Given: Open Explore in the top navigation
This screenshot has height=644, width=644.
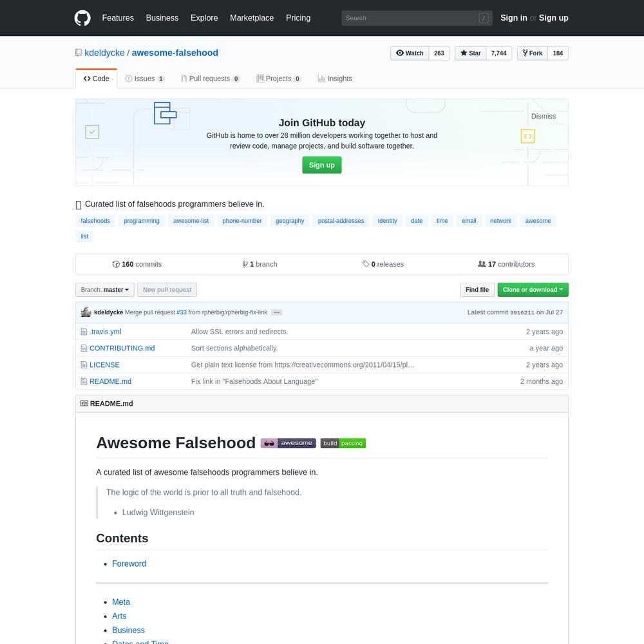Looking at the screenshot, I should pos(204,18).
